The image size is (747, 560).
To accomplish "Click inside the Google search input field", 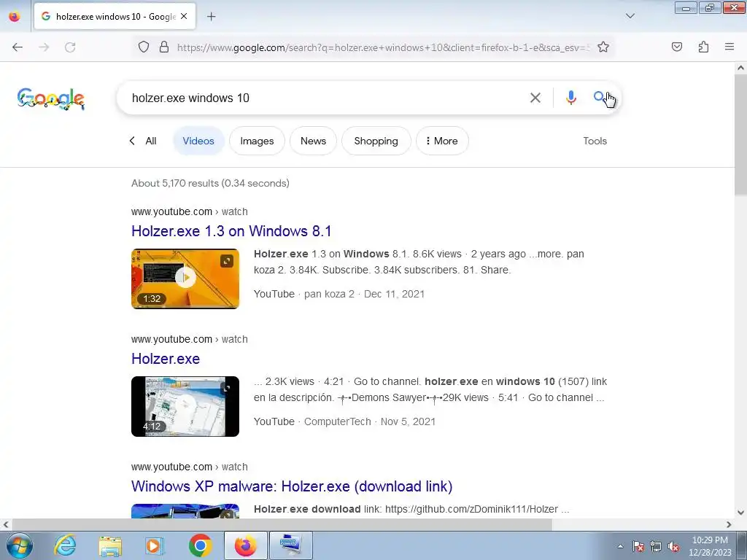I will [324, 98].
